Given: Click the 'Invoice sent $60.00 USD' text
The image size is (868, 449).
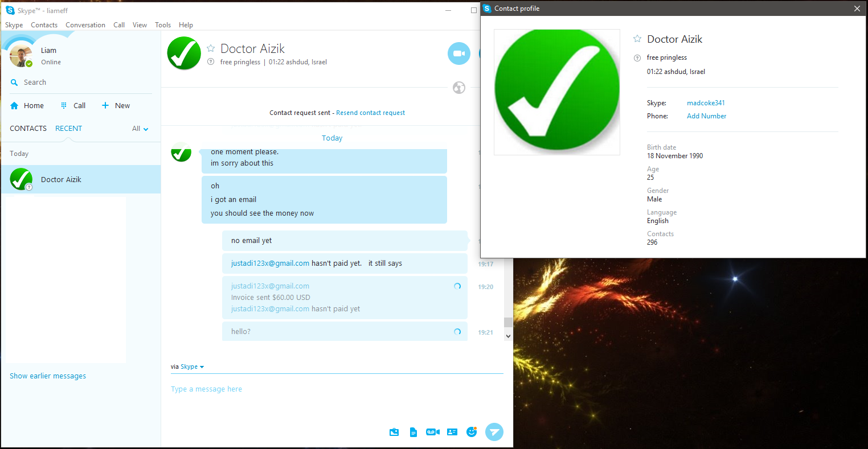Looking at the screenshot, I should [271, 298].
